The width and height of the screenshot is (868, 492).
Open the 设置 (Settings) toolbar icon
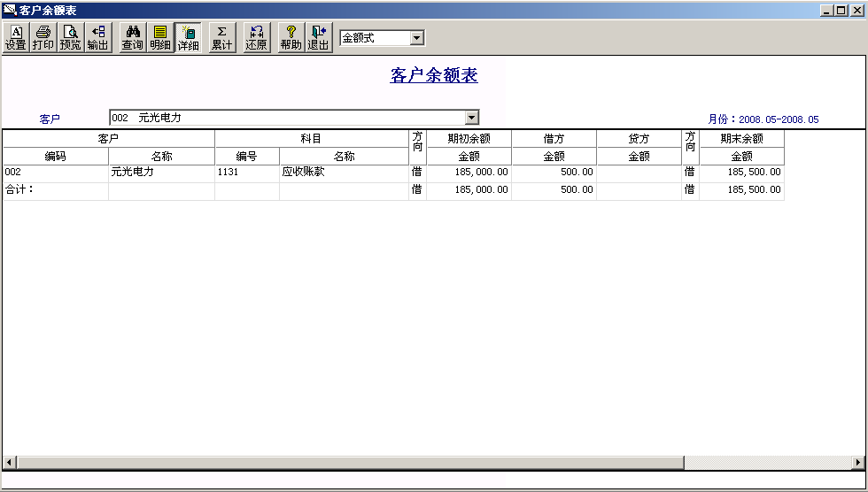pyautogui.click(x=16, y=37)
